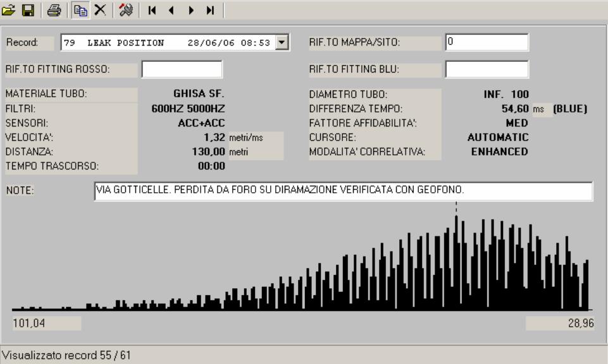Image resolution: width=608 pixels, height=364 pixels.
Task: Click the 'MODALITA' CORRELATIVA:' label
Action: tap(367, 152)
